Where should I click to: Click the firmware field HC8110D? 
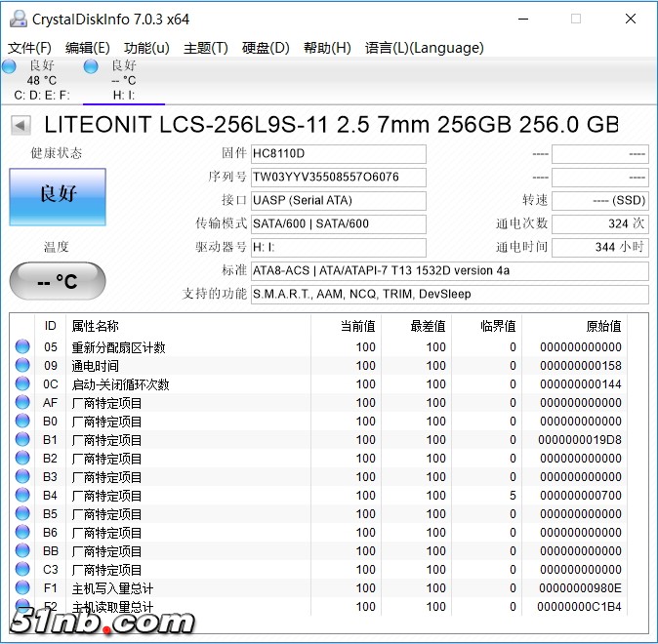click(338, 154)
